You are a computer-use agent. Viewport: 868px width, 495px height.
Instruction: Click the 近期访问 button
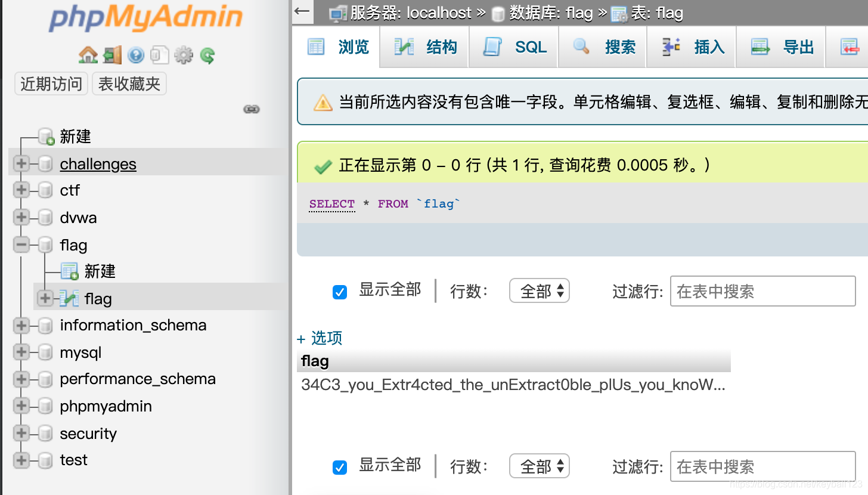click(51, 84)
